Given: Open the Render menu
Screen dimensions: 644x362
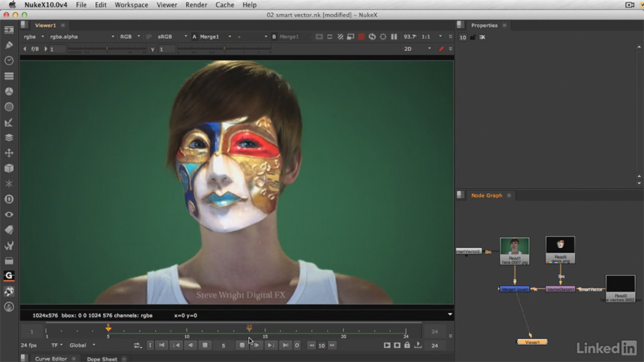Looking at the screenshot, I should 196,5.
